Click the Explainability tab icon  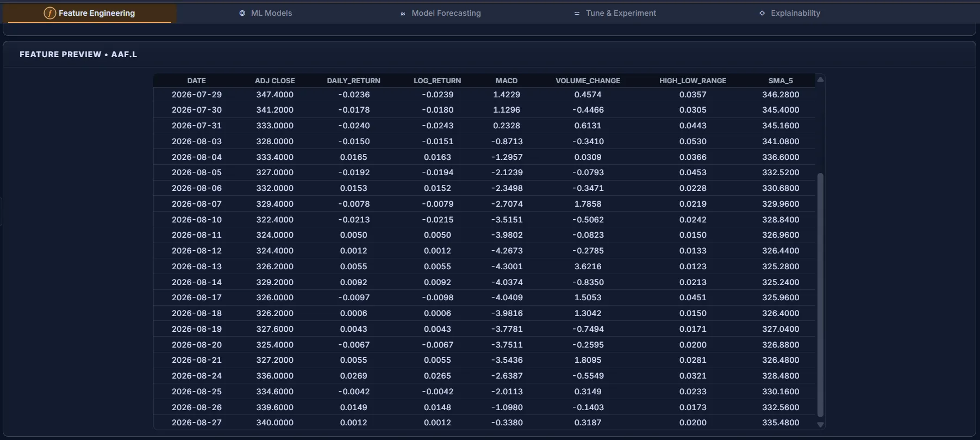pyautogui.click(x=762, y=13)
